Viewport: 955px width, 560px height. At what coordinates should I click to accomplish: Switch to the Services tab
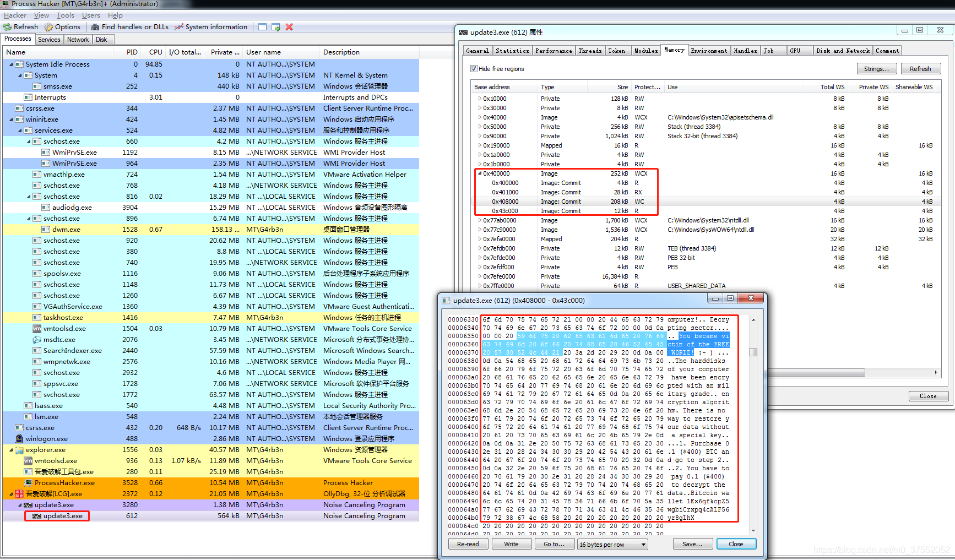49,40
